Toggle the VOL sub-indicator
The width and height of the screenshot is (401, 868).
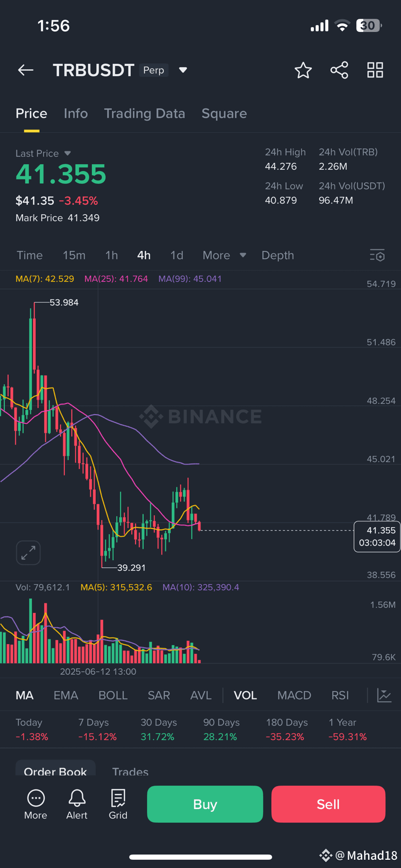pos(246,696)
